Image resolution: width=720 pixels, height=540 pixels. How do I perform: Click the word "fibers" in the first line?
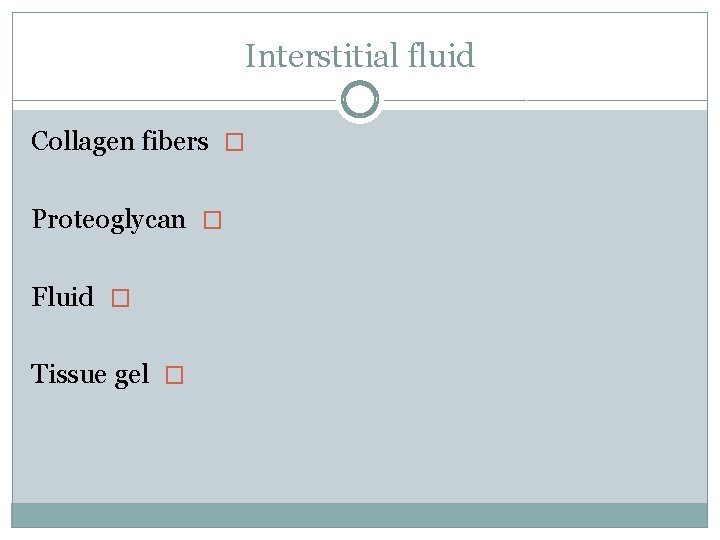(x=174, y=142)
